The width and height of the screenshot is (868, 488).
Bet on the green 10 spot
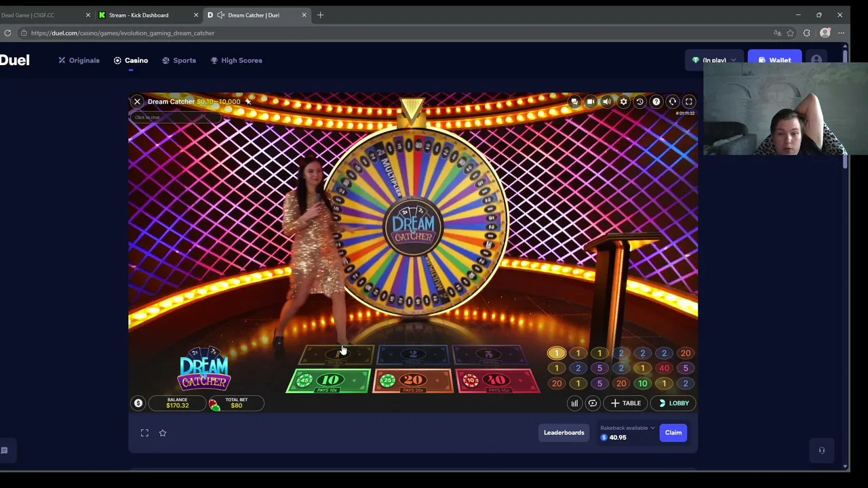(x=329, y=382)
